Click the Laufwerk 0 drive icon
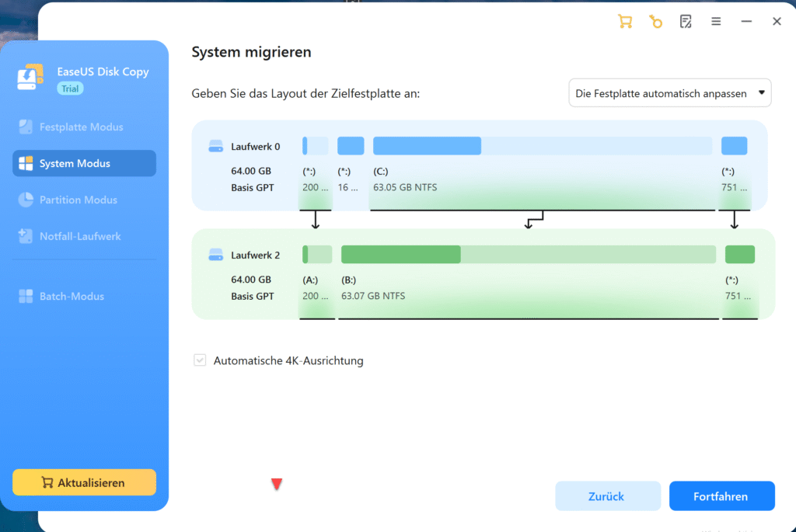This screenshot has height=532, width=796. pos(215,145)
